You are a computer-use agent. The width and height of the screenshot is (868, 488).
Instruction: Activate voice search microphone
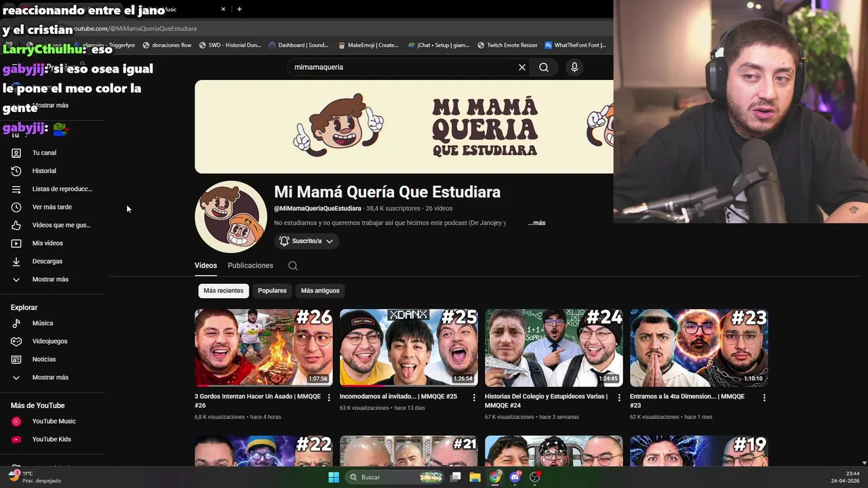[574, 67]
